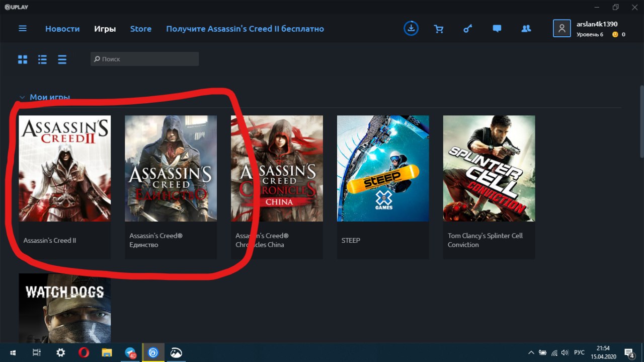Open the shopping cart icon
The height and width of the screenshot is (362, 644).
439,29
